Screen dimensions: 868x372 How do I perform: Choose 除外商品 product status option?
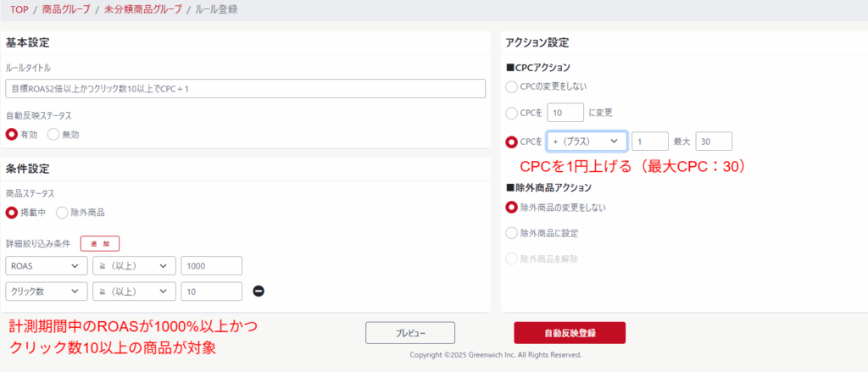(62, 212)
